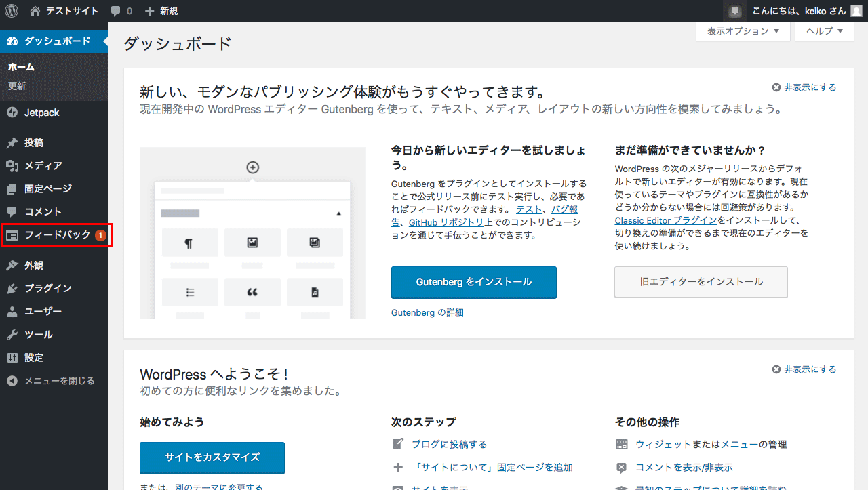Image resolution: width=868 pixels, height=490 pixels.
Task: Click the メディア icon in sidebar
Action: pos(12,166)
